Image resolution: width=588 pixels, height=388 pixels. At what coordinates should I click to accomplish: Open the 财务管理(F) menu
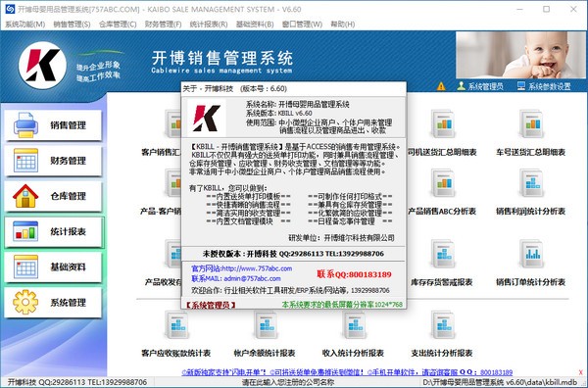click(163, 24)
